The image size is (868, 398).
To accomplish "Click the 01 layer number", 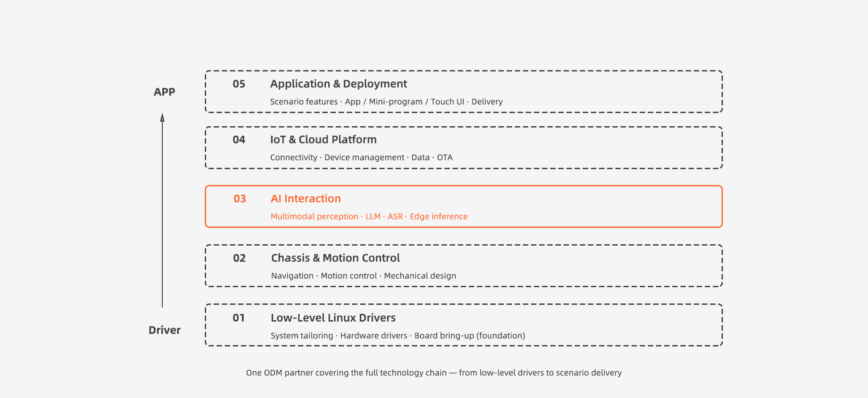I will [239, 318].
